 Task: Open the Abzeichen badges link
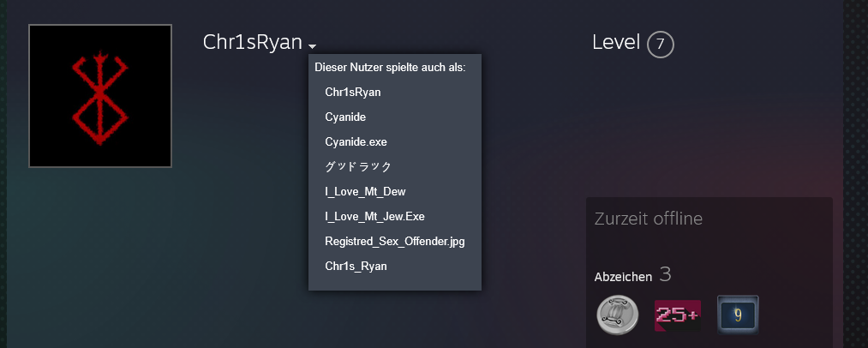[623, 277]
